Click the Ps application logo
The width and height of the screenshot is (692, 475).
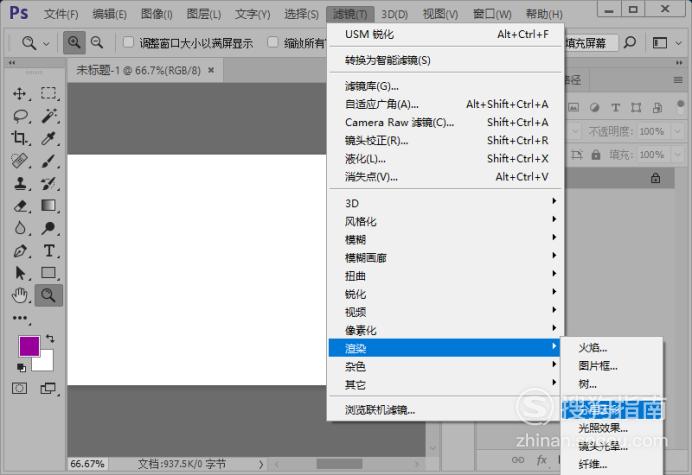(19, 13)
